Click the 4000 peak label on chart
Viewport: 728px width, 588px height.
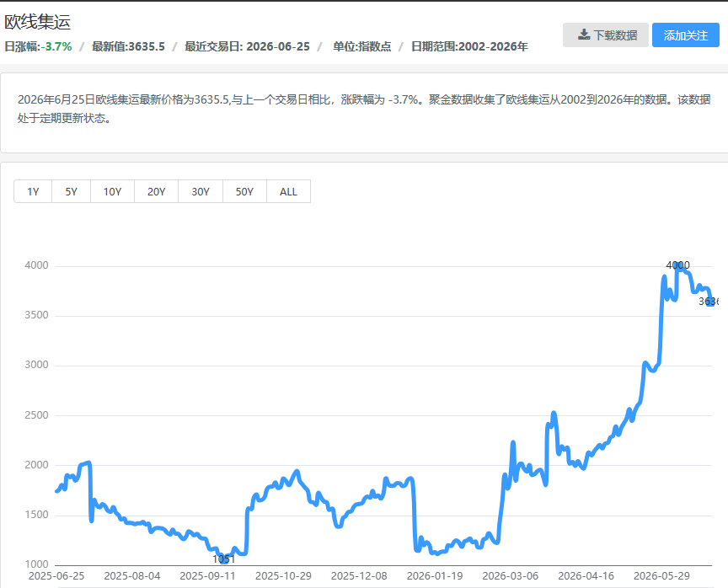point(677,265)
